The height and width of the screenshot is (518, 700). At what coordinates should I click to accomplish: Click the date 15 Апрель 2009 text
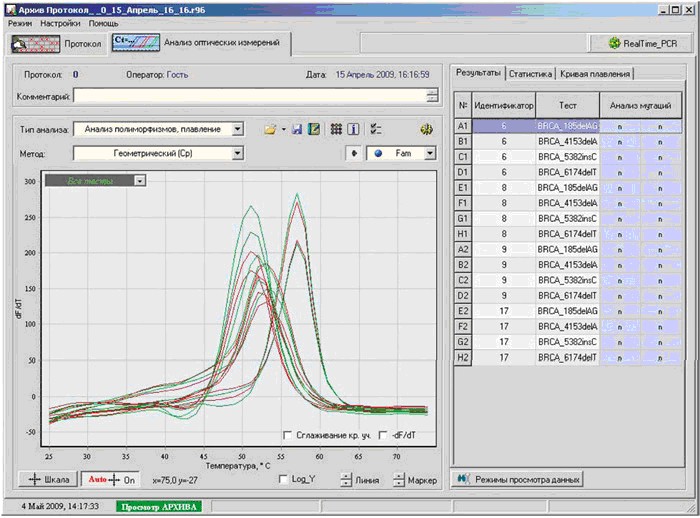pos(382,75)
